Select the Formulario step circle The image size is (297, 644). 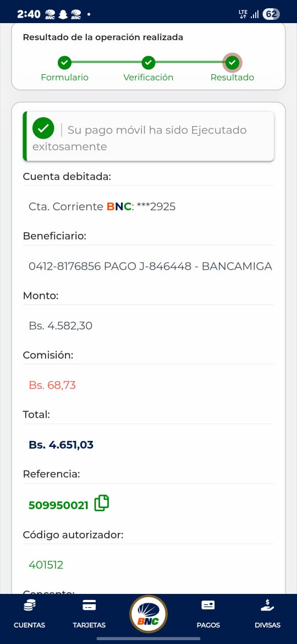[64, 63]
